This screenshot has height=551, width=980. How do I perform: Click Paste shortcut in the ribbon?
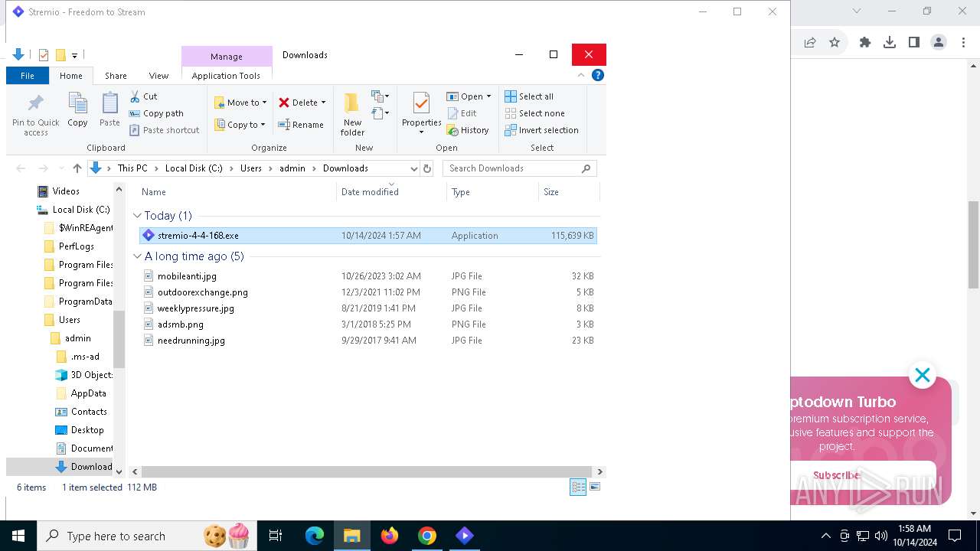click(164, 130)
